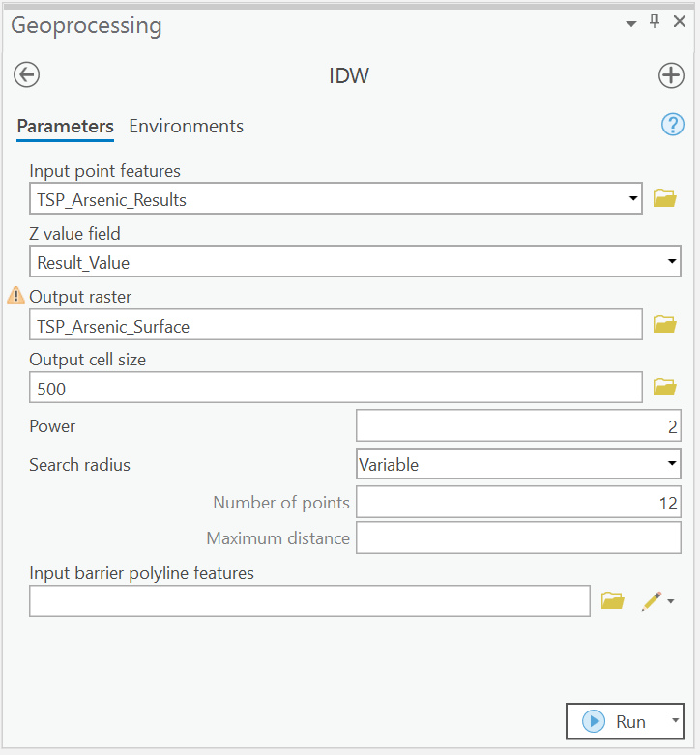Image resolution: width=700 pixels, height=755 pixels.
Task: Click the Number of points field
Action: pos(518,503)
